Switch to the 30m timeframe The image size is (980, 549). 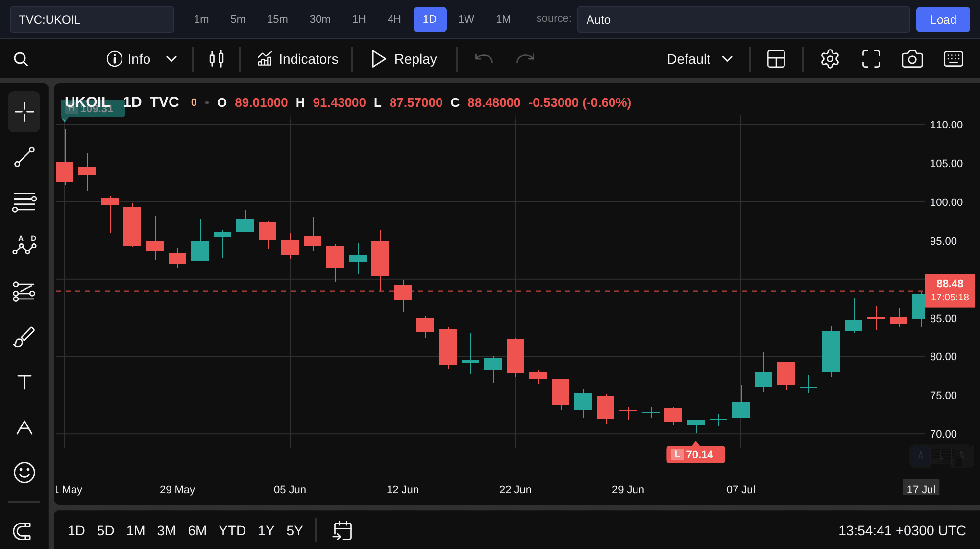[320, 19]
